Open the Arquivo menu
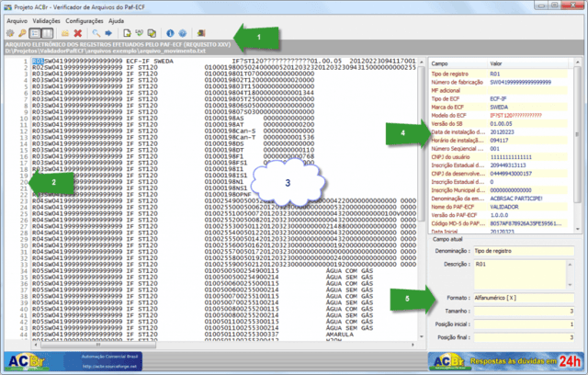 [x=17, y=21]
